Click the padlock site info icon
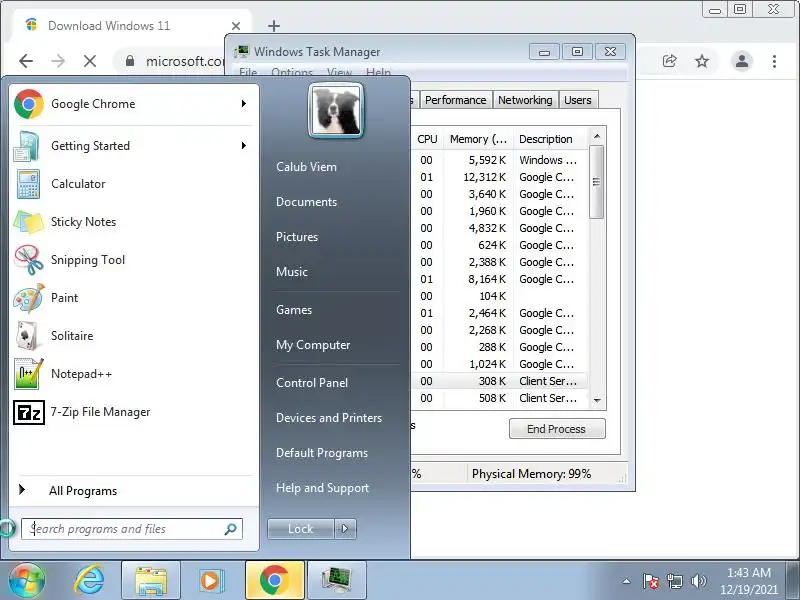This screenshot has width=800, height=600. [130, 61]
